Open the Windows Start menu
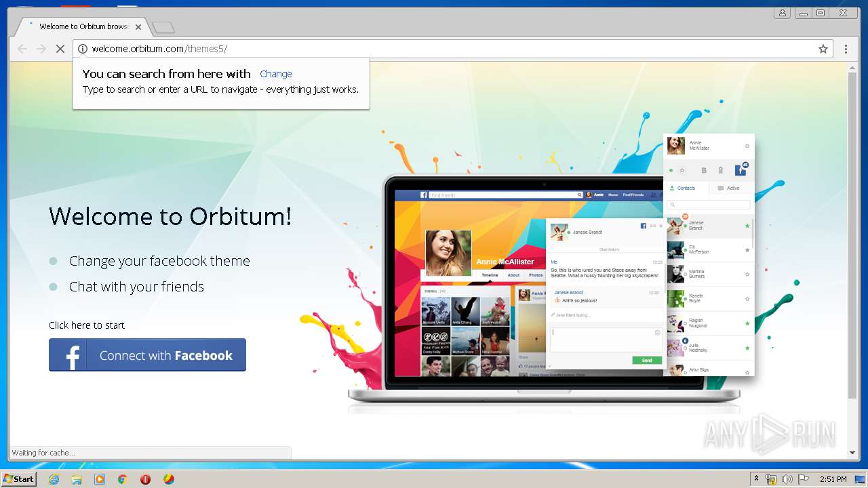Screen dimensions: 868x488 click(x=18, y=479)
